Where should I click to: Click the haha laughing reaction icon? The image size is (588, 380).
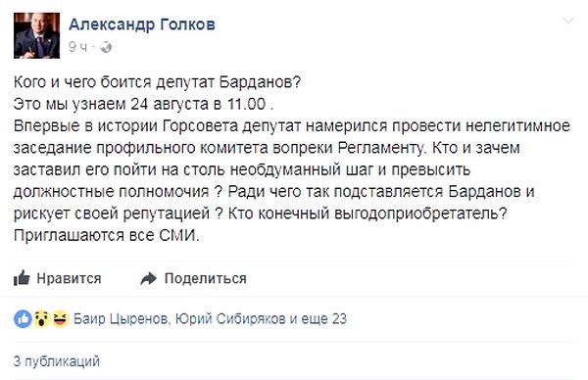(60, 319)
